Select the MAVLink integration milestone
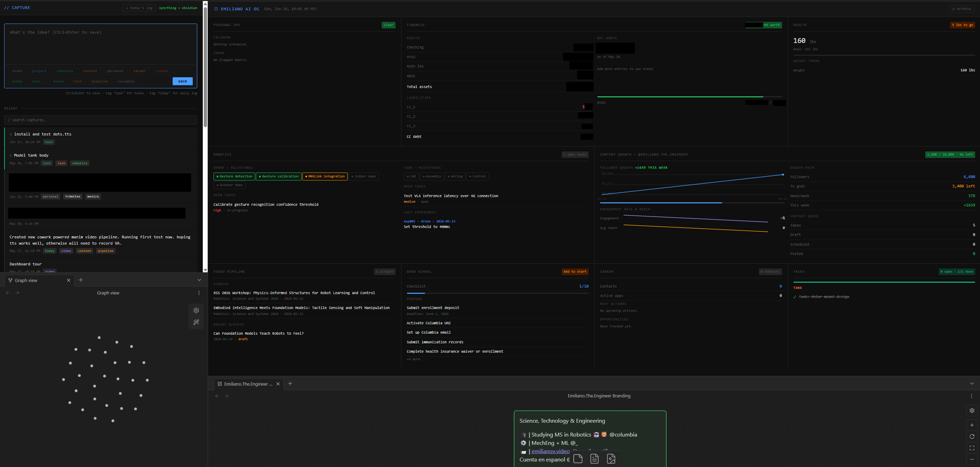This screenshot has height=467, width=980. 325,176
